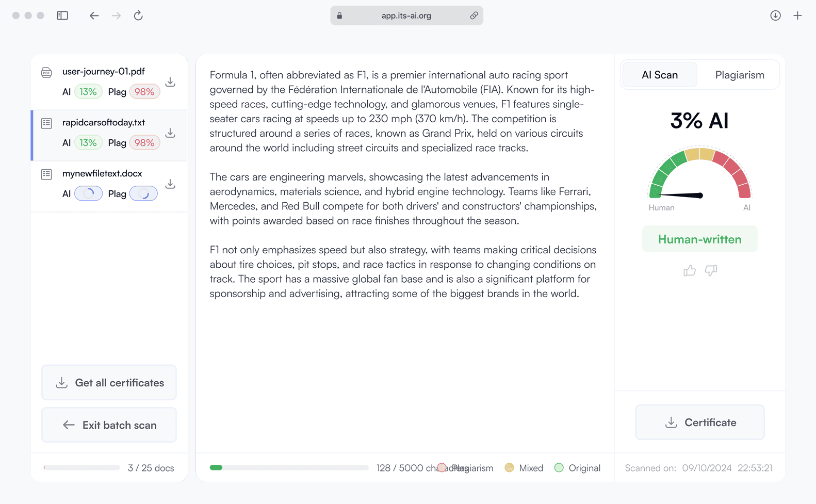Screen dimensions: 816x504
Task: Give thumbs down feedback
Action: click(x=711, y=270)
